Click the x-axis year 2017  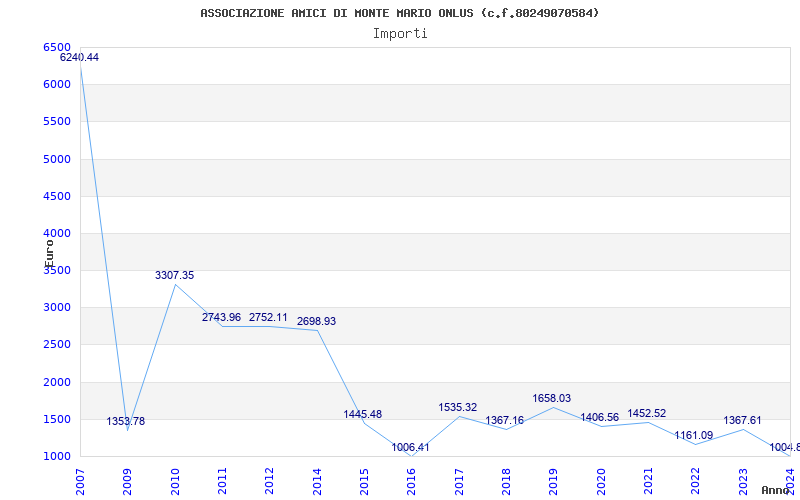point(459,482)
